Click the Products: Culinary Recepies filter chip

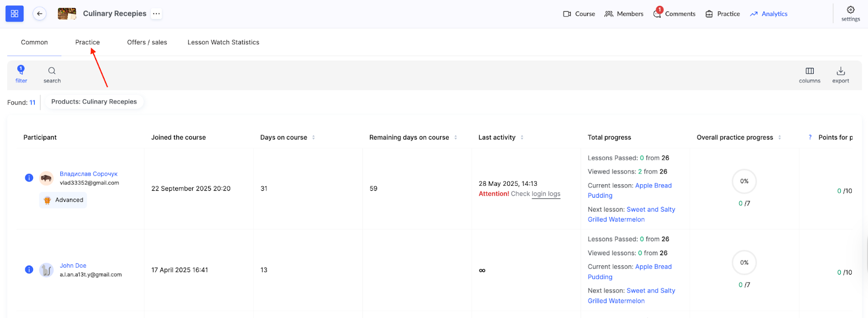94,102
